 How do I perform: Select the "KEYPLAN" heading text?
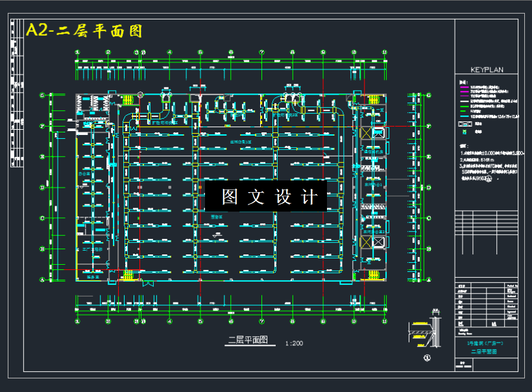[487, 69]
